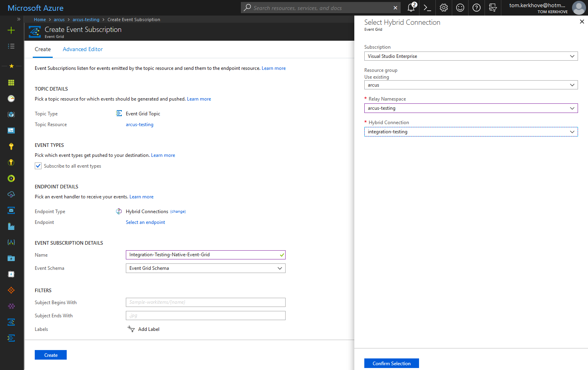Open portal settings gear icon
Viewport: 588px width, 370px height.
coord(443,8)
